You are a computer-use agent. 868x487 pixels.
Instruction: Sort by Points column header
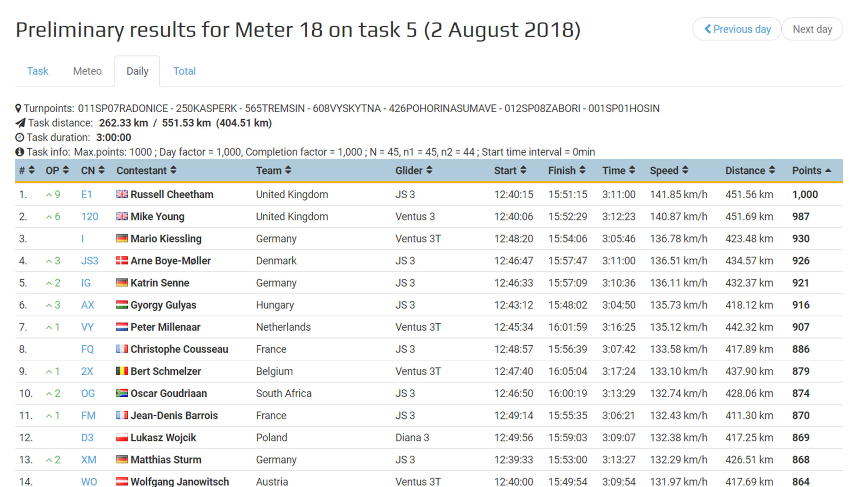coord(811,171)
